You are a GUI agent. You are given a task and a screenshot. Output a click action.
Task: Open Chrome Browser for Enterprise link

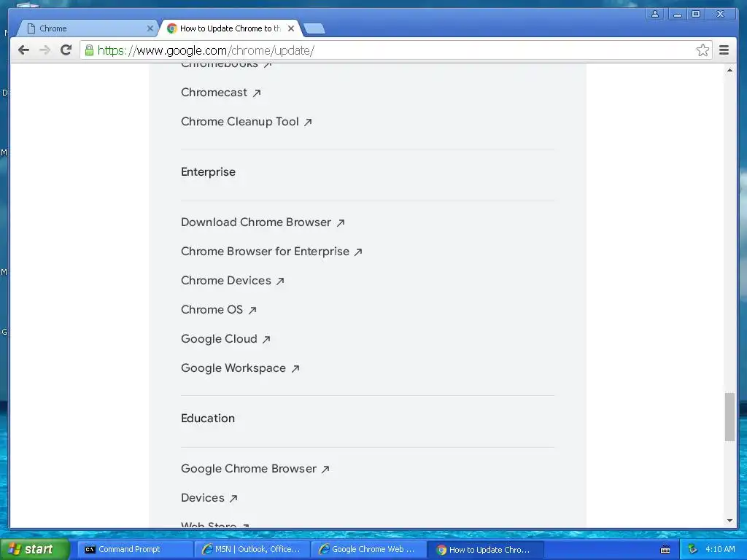point(271,252)
